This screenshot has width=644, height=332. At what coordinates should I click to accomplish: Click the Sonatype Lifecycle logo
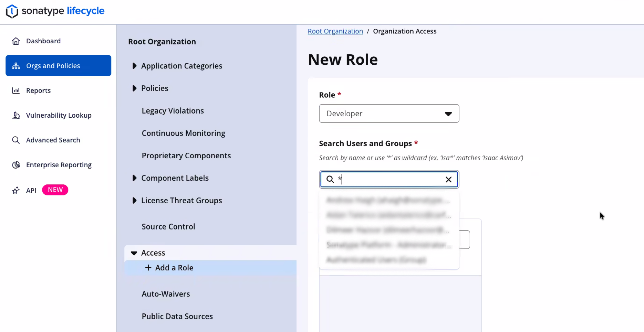click(55, 11)
